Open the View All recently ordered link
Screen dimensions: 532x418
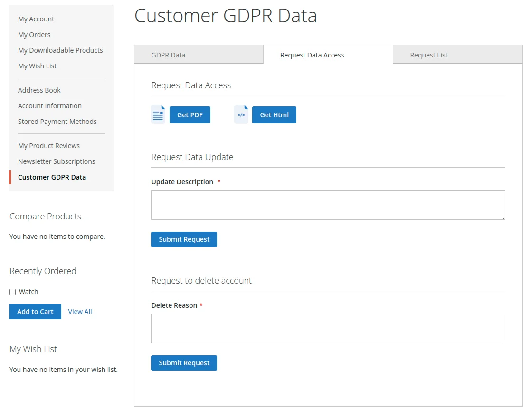tap(80, 312)
